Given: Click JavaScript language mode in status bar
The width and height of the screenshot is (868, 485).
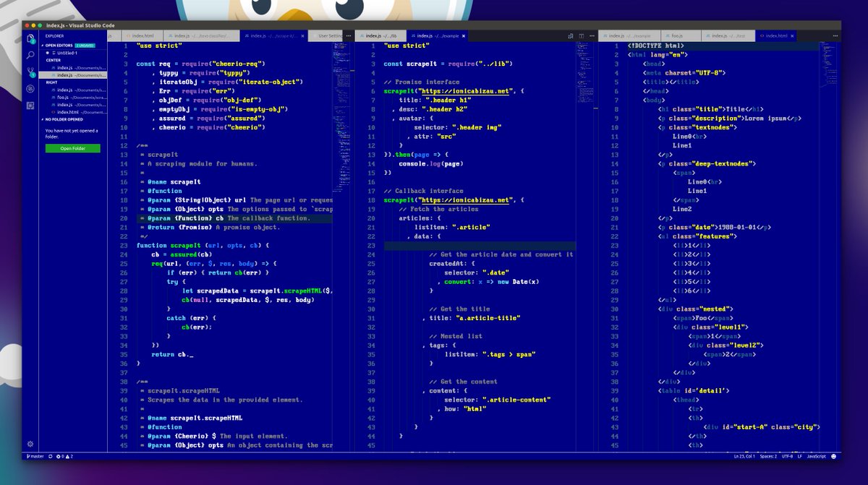Looking at the screenshot, I should (816, 456).
